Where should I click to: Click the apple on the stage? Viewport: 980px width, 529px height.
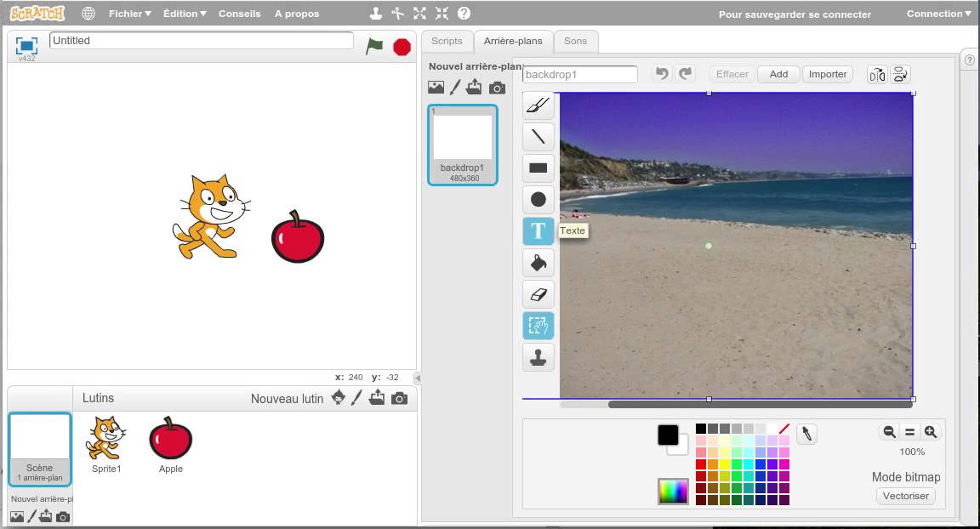pos(298,236)
